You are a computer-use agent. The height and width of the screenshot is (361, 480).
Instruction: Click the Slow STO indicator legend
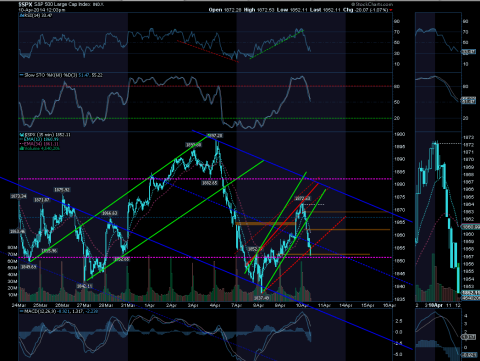(61, 75)
